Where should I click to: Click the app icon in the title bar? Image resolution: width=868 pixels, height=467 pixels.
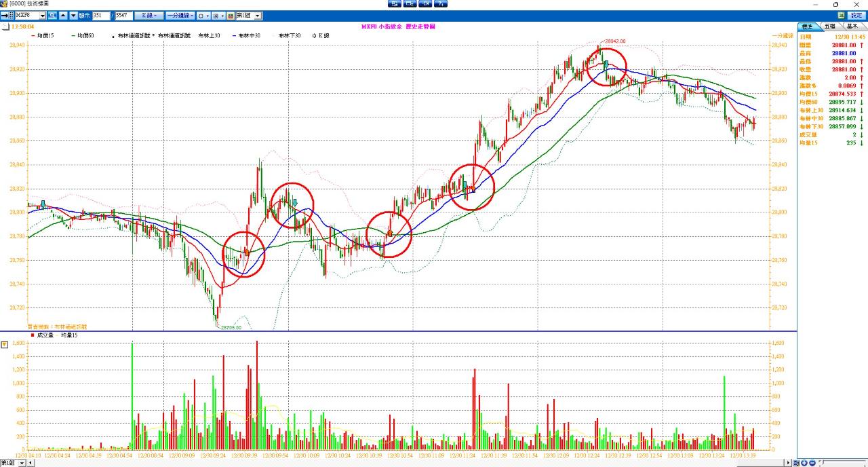pos(4,4)
